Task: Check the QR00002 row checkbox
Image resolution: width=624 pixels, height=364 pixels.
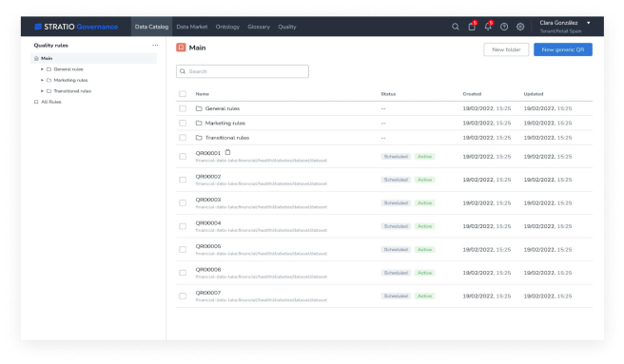Action: 183,180
